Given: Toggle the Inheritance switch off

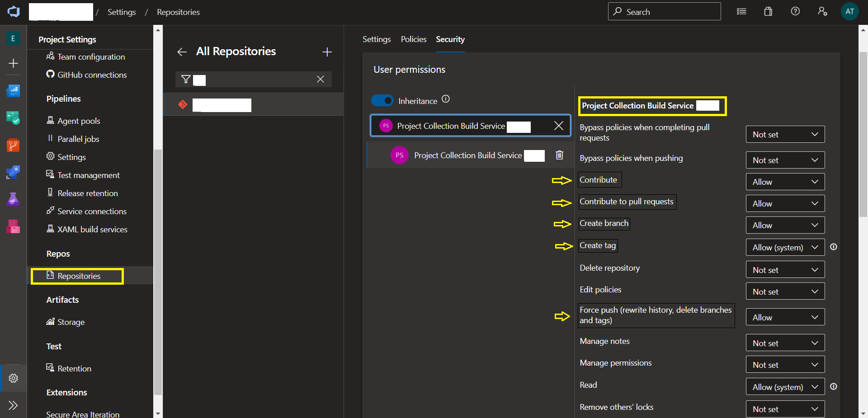Looking at the screenshot, I should point(382,101).
